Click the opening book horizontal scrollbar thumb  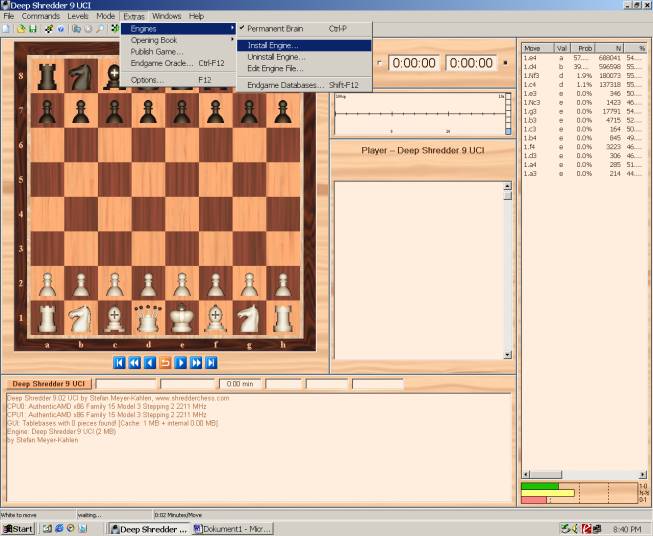546,475
